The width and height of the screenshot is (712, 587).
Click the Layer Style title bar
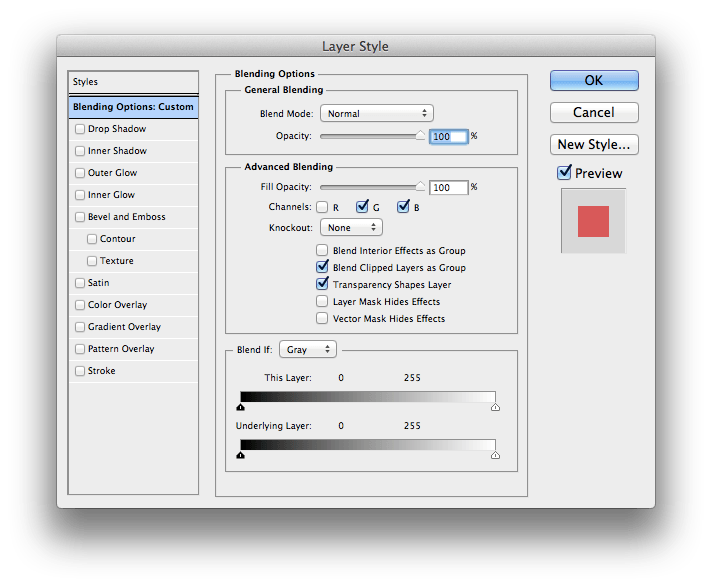[356, 46]
